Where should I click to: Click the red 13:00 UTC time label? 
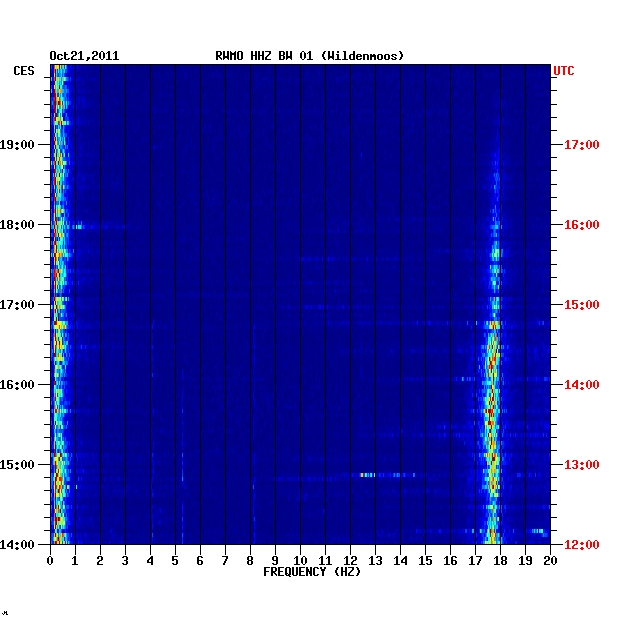pos(581,464)
